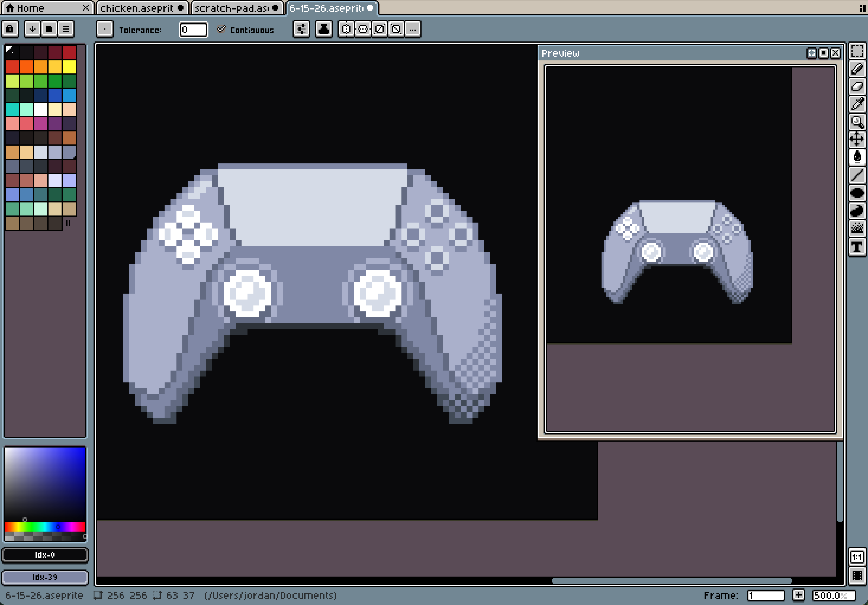Click the Idx-39 background color button
Viewport: 868px width, 605px height.
pyautogui.click(x=45, y=577)
